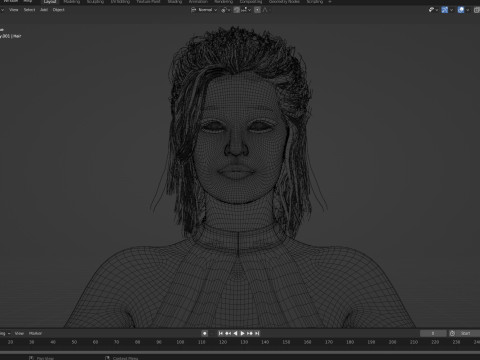480x360 pixels.
Task: Open the viewport Object menu
Action: (x=58, y=10)
